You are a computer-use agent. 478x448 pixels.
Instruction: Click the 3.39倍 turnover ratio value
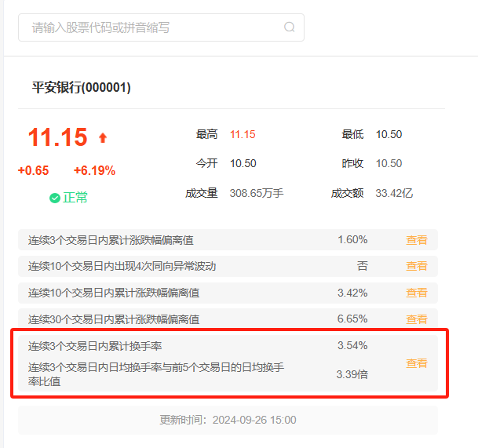[352, 374]
